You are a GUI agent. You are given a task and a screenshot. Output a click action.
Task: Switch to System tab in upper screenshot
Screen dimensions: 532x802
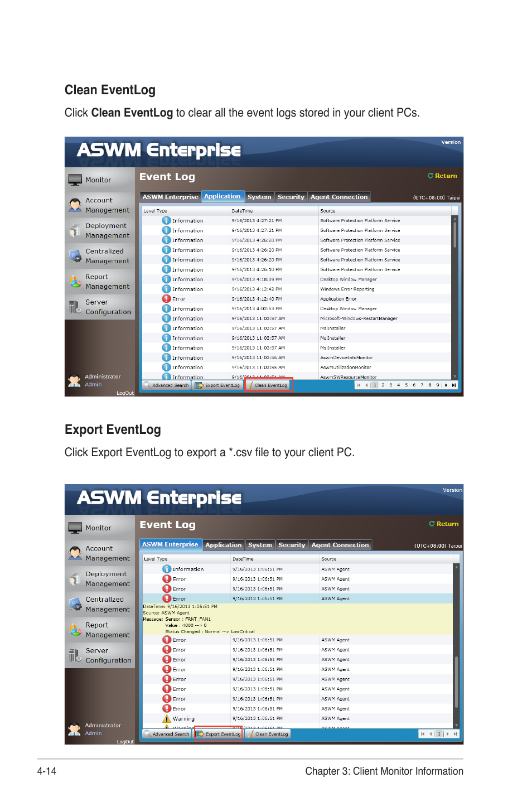tap(259, 197)
